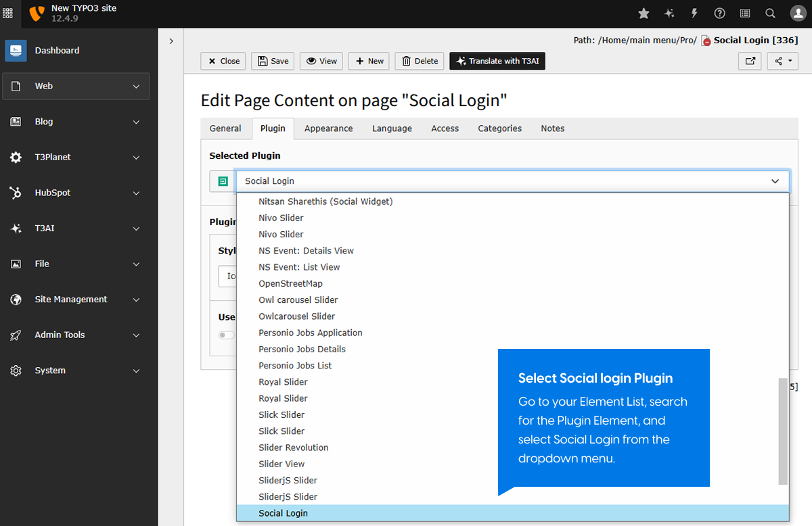Click the application grid icon top-left
The width and height of the screenshot is (812, 526).
(7, 13)
